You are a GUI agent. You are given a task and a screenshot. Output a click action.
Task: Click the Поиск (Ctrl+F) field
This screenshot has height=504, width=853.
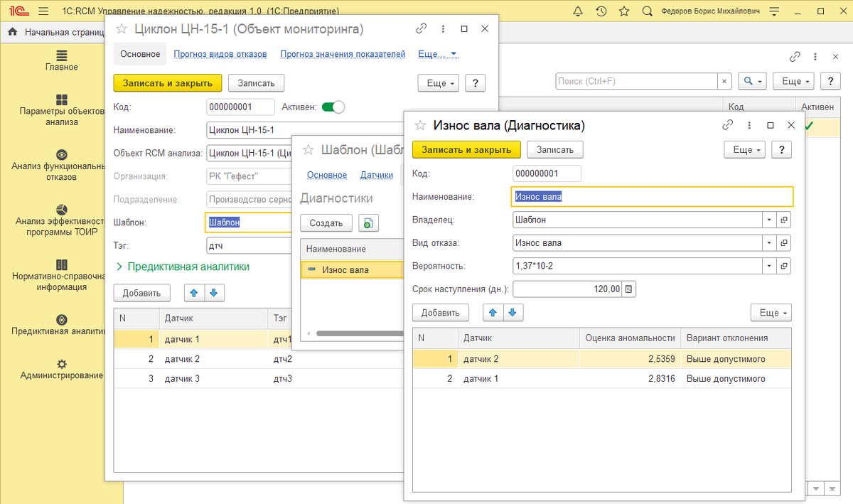pyautogui.click(x=636, y=82)
